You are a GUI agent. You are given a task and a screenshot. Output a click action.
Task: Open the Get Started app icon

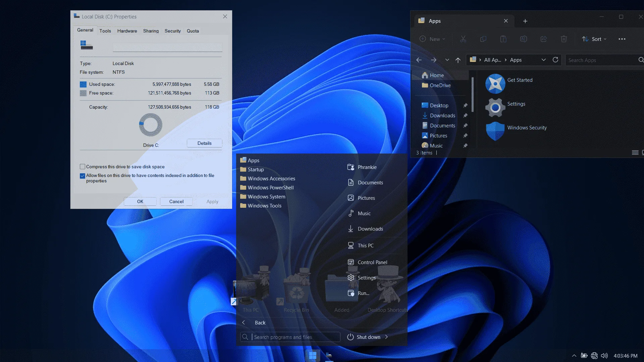click(x=495, y=83)
